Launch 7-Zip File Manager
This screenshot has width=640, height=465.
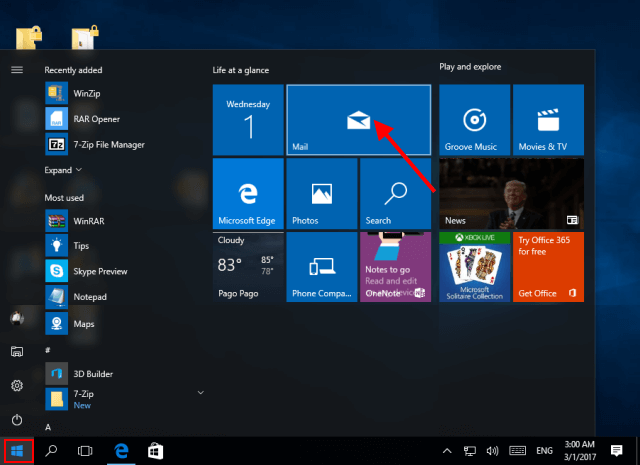click(x=122, y=145)
